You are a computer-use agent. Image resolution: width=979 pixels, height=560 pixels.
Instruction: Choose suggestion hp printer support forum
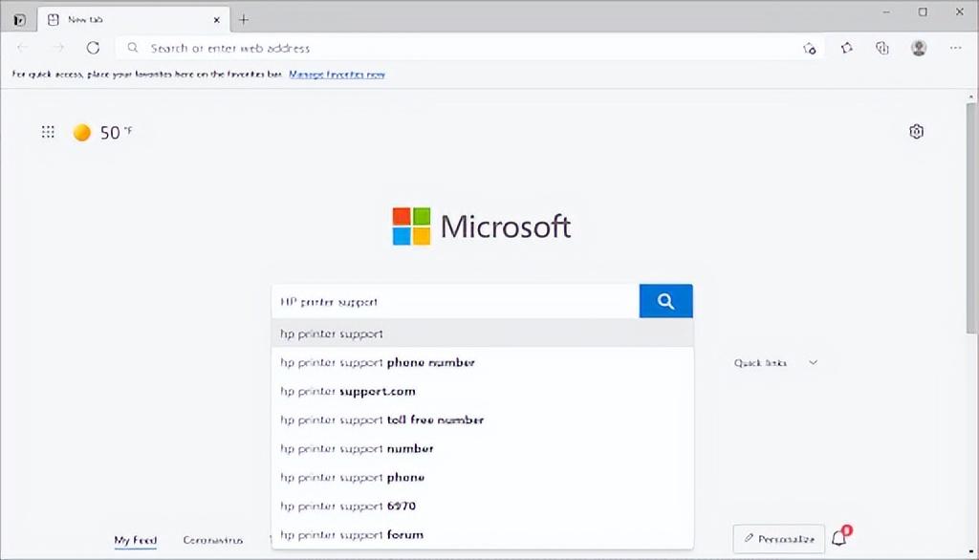pyautogui.click(x=482, y=534)
